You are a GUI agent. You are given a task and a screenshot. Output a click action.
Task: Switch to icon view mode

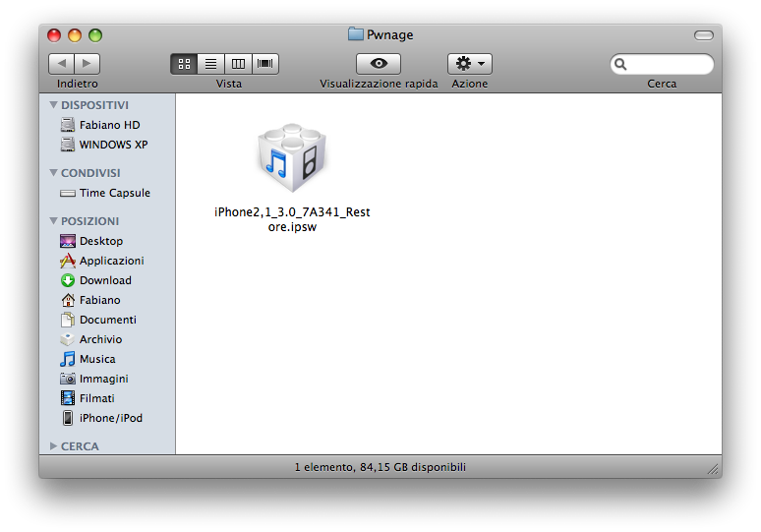[x=184, y=64]
